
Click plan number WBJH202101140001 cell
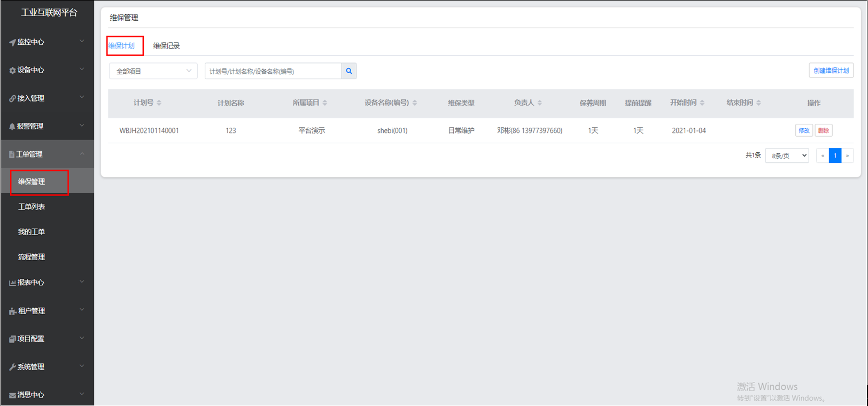point(149,131)
